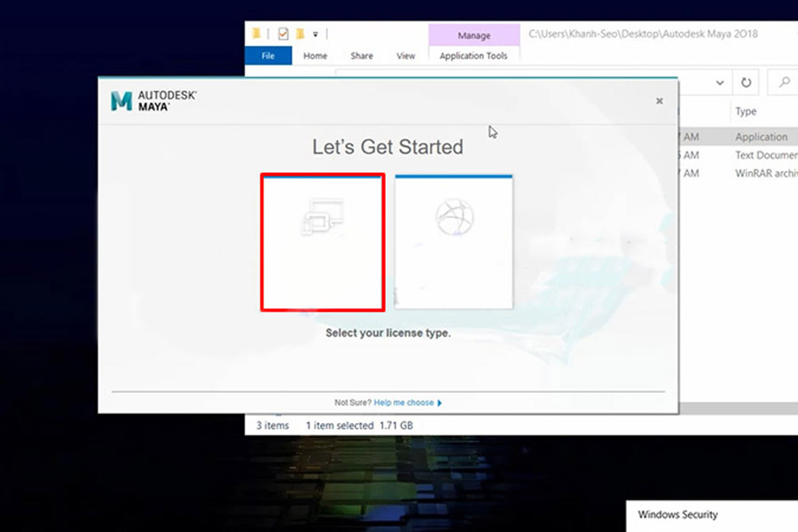Click the Windows Security notification

pyautogui.click(x=712, y=516)
